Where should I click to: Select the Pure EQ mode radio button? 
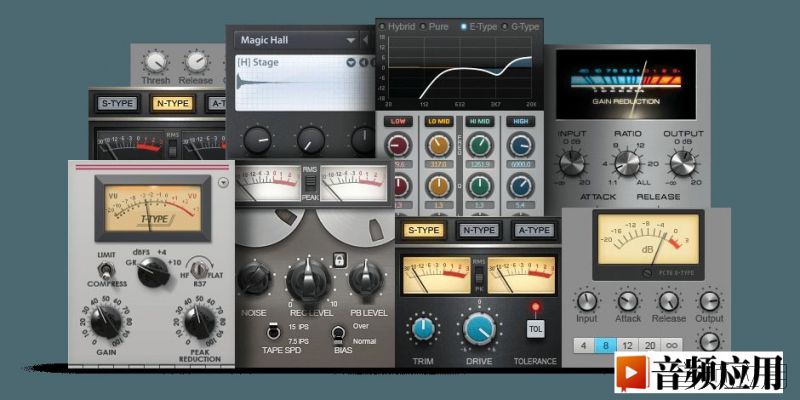tap(422, 27)
